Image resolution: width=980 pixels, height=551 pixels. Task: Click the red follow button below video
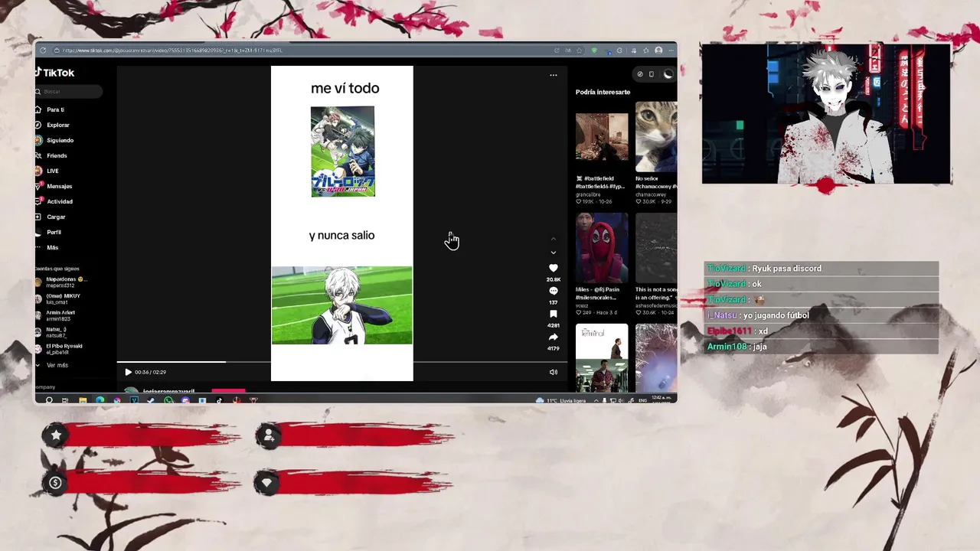pyautogui.click(x=228, y=391)
